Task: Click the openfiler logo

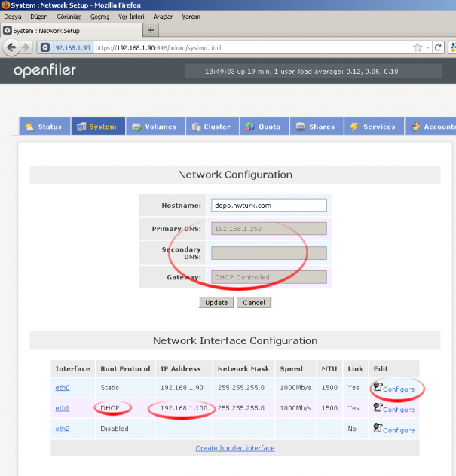Action: click(44, 71)
